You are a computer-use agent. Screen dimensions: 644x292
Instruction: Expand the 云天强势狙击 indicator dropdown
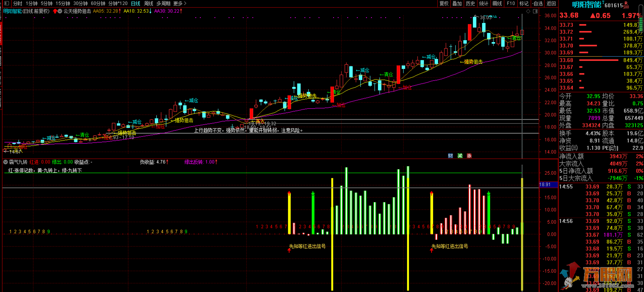(x=60, y=11)
